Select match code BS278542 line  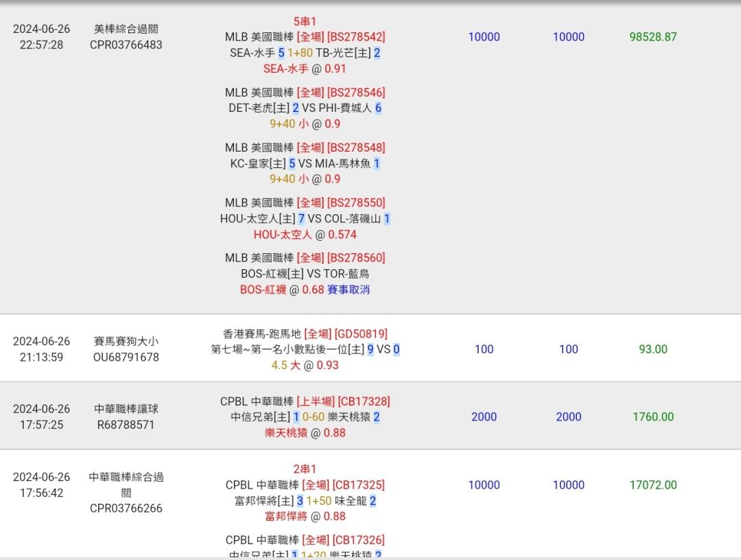click(x=305, y=37)
